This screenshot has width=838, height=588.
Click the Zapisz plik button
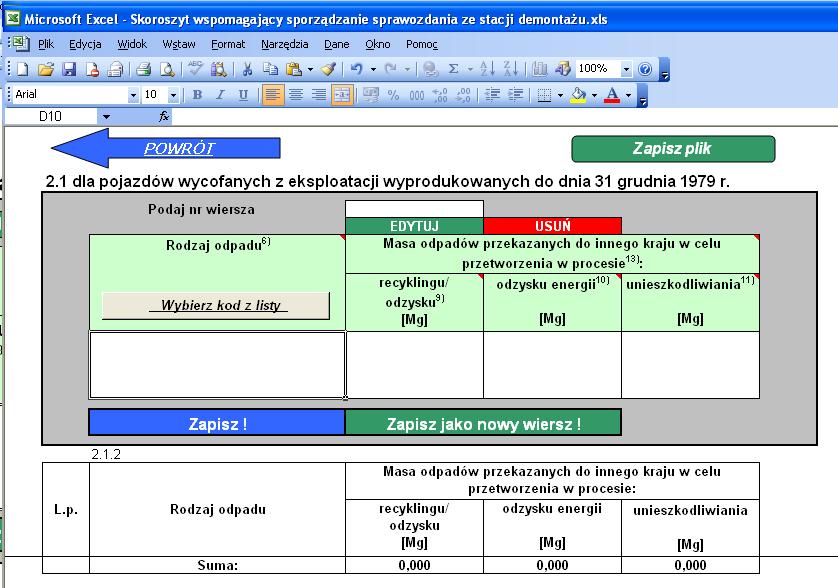point(673,149)
